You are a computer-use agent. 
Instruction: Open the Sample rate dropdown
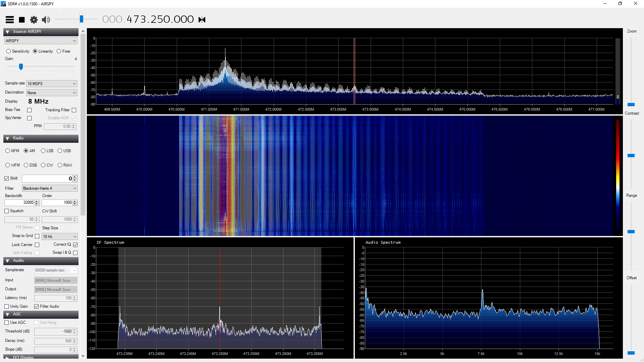(x=52, y=84)
